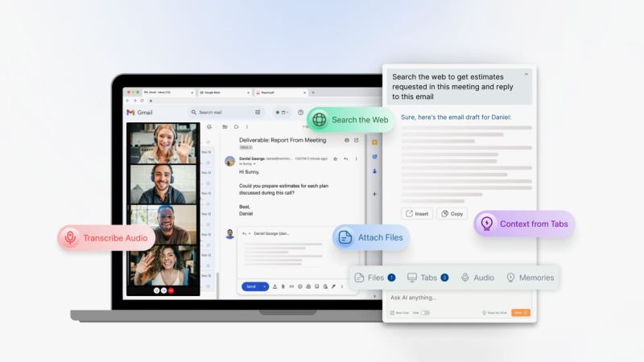Image resolution: width=644 pixels, height=362 pixels.
Task: Click the email subject Deliverable: Report From Meeting
Action: tap(283, 140)
